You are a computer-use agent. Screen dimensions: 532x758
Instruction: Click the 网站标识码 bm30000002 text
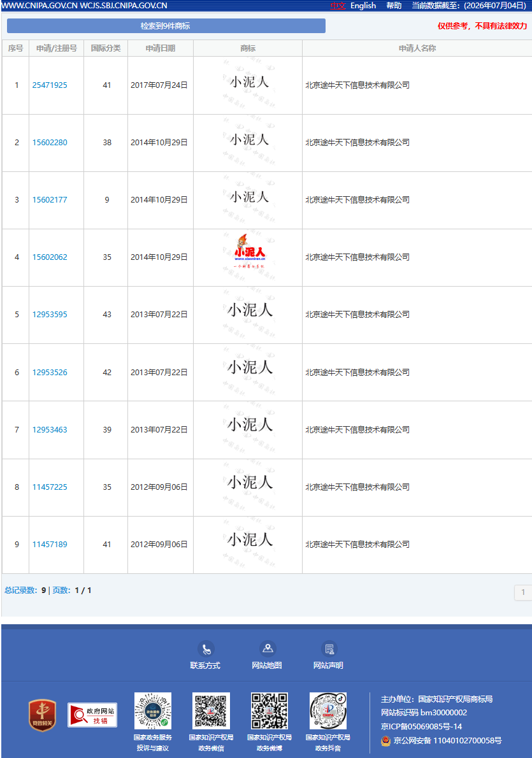click(x=424, y=713)
